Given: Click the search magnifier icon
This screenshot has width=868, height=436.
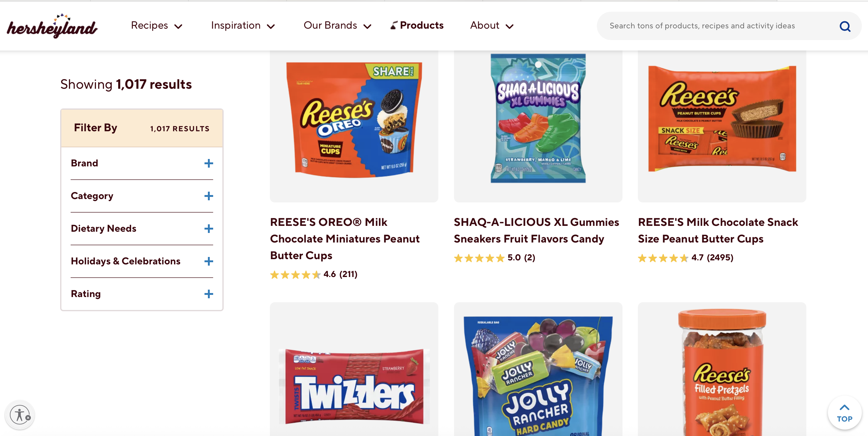Looking at the screenshot, I should [x=845, y=26].
